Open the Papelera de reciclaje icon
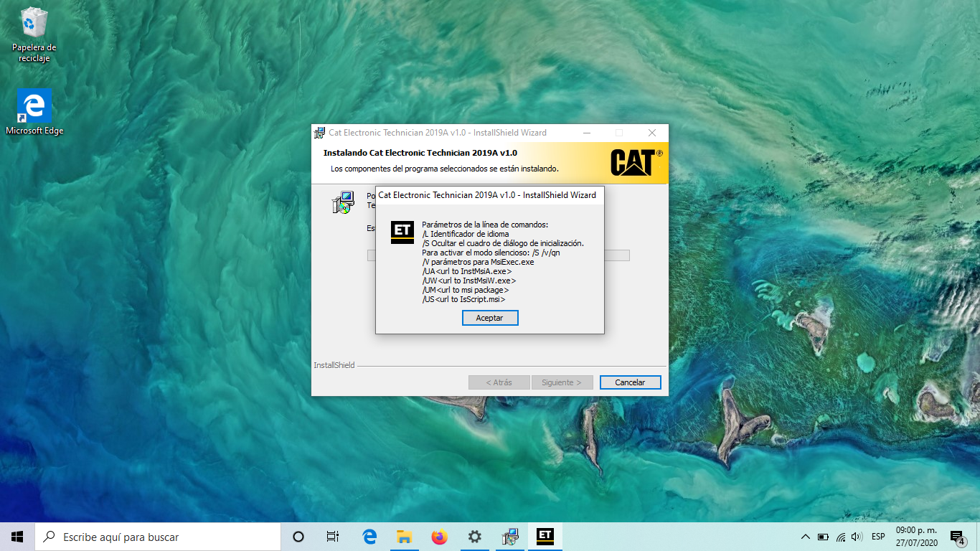 34,35
